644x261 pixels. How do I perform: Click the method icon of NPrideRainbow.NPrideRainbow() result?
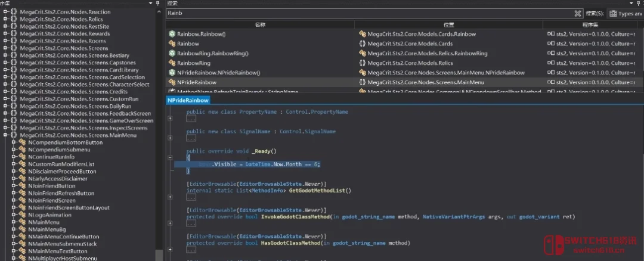point(172,73)
